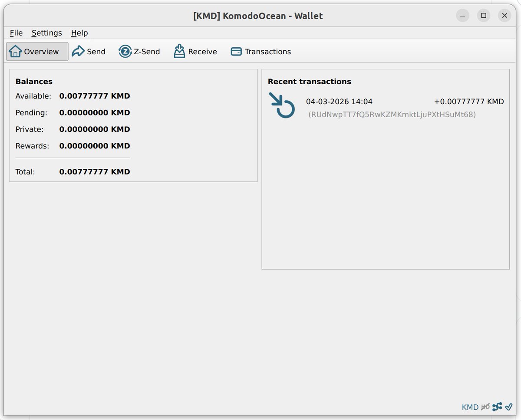Screen dimensions: 521x420
Task: Click the network connections status icon
Action: 497,407
